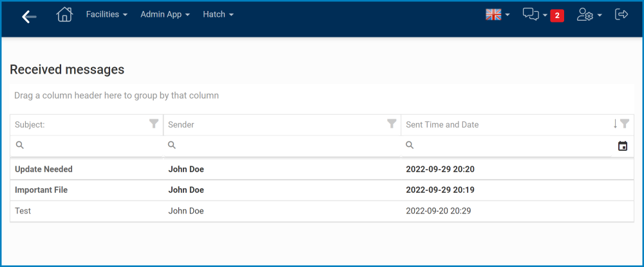Screen dimensions: 644x267
Task: Open the Hatch menu
Action: tap(218, 15)
